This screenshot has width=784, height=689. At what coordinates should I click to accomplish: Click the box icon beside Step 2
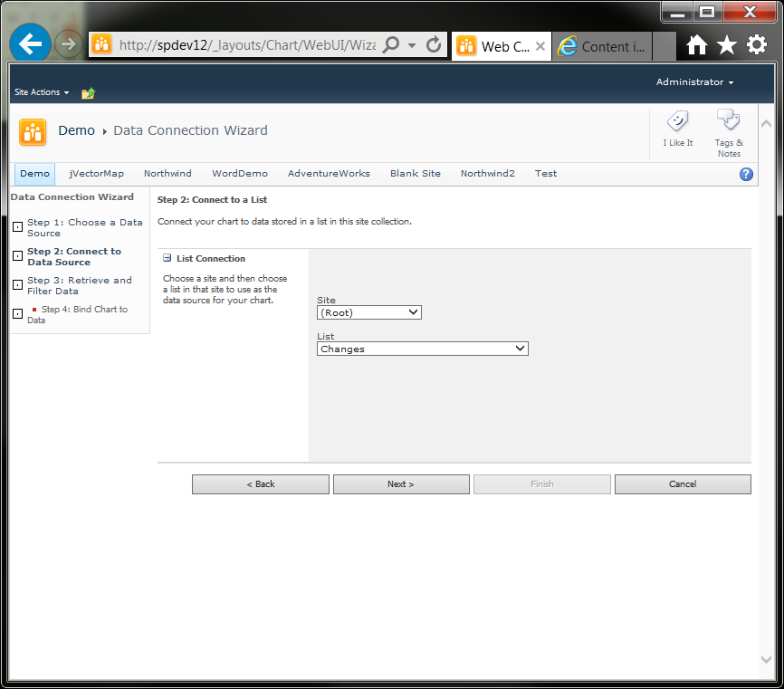(x=17, y=256)
